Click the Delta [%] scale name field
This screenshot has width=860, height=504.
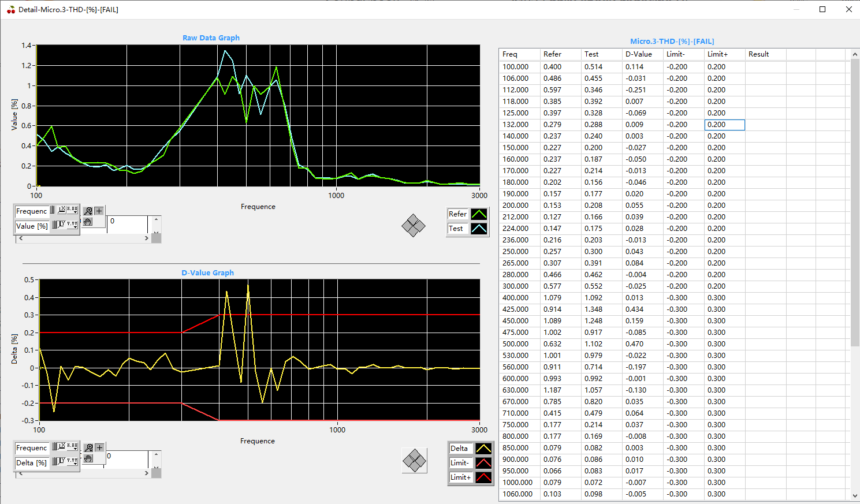(32, 463)
